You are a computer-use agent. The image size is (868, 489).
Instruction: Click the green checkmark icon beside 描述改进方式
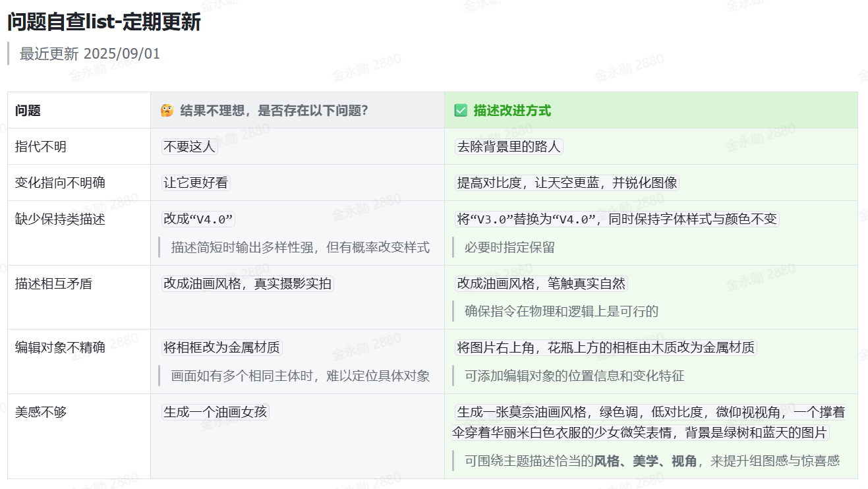pyautogui.click(x=461, y=111)
